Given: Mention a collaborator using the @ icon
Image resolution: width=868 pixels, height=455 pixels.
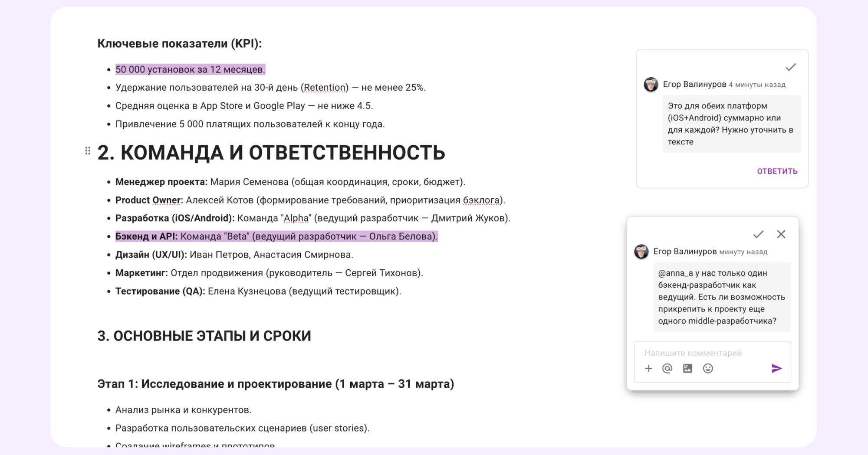Looking at the screenshot, I should click(667, 368).
